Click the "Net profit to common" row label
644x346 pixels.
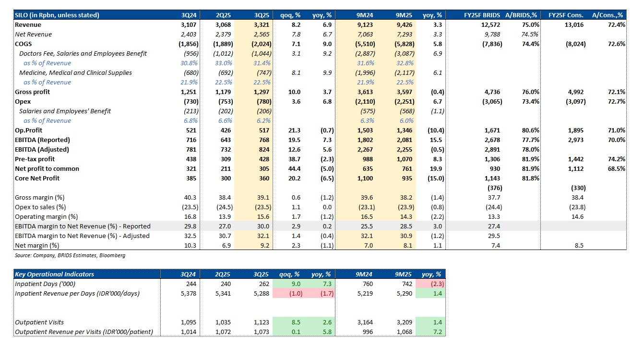(x=47, y=168)
